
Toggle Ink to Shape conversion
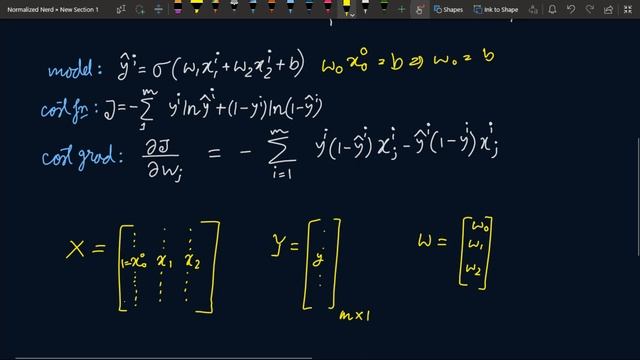[496, 9]
